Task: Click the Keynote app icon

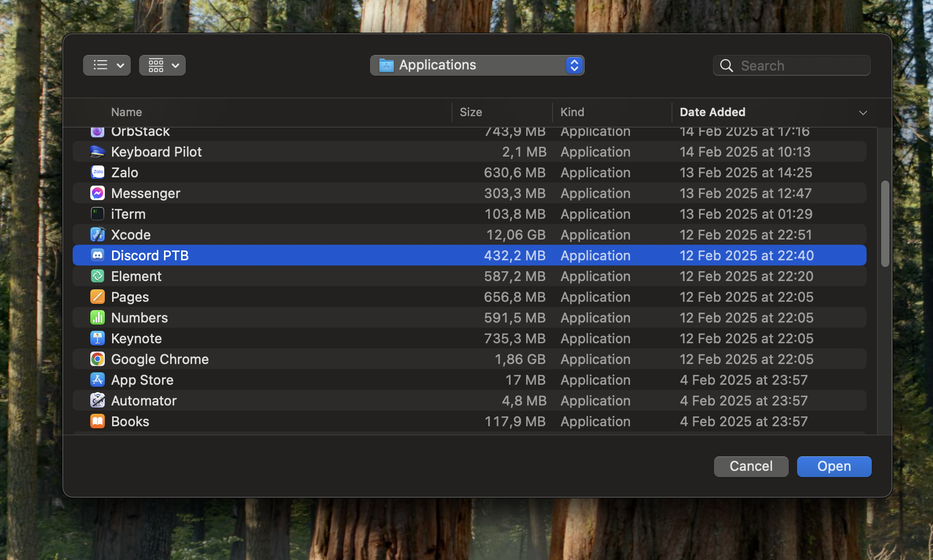Action: coord(98,338)
